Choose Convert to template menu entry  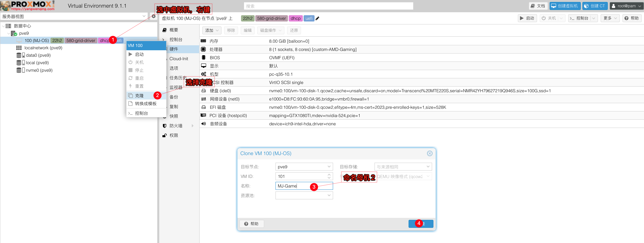[146, 104]
